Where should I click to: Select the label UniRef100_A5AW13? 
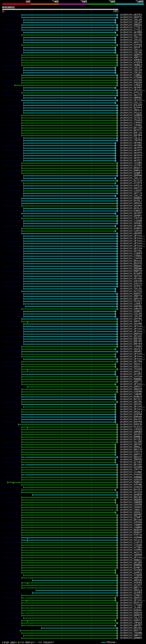pyautogui.click(x=131, y=65)
